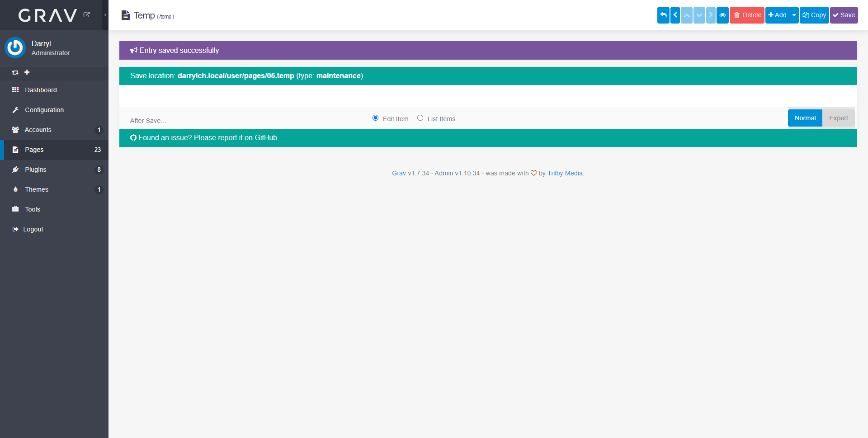Switch to Normal editing mode
The height and width of the screenshot is (438, 868).
805,118
